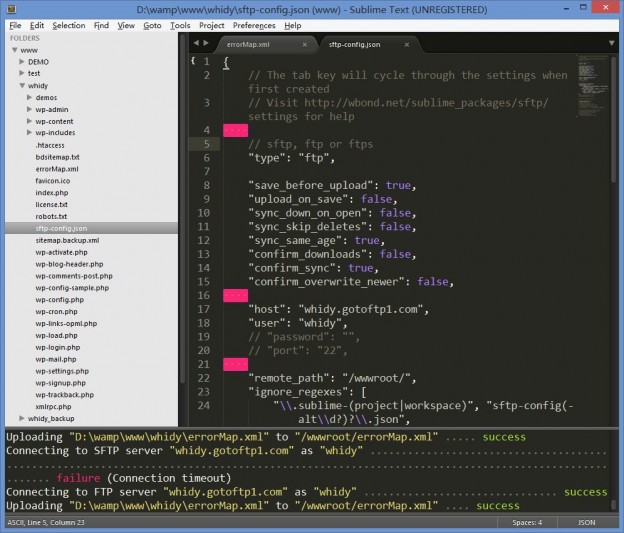Expand the demos folder

pyautogui.click(x=29, y=98)
